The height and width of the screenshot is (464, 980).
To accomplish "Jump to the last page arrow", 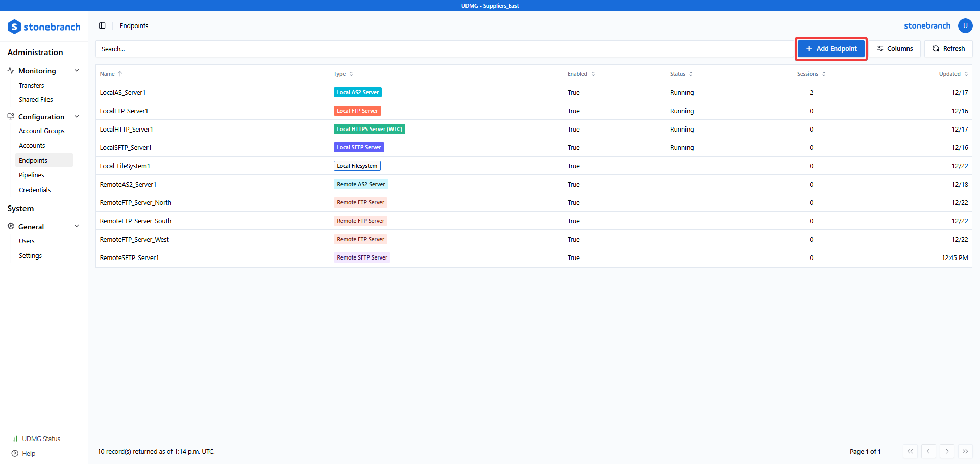I will pos(965,451).
